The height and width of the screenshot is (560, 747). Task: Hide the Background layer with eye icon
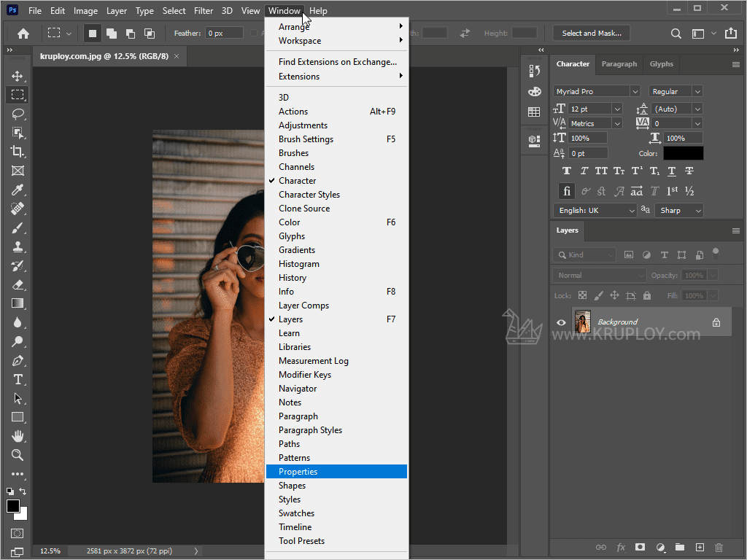[x=561, y=322]
